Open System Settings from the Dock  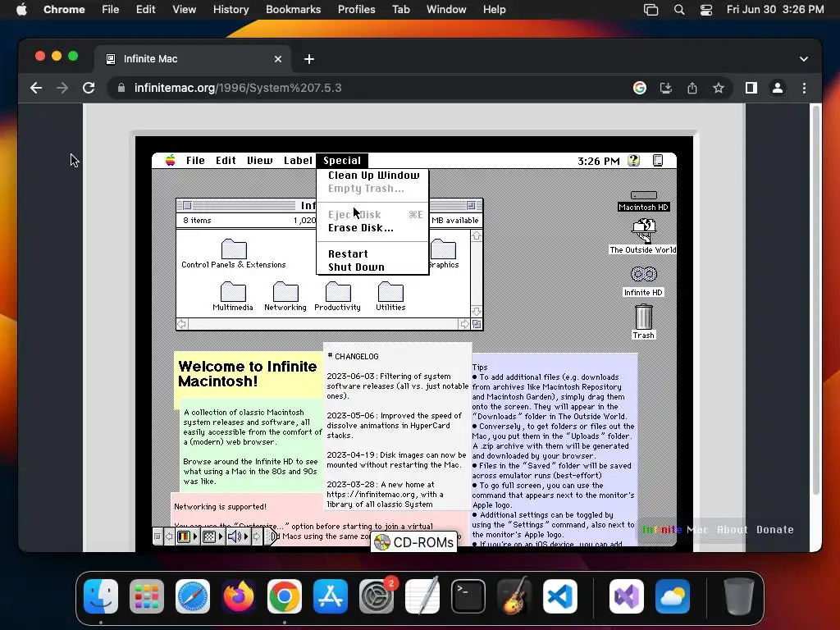pyautogui.click(x=377, y=596)
